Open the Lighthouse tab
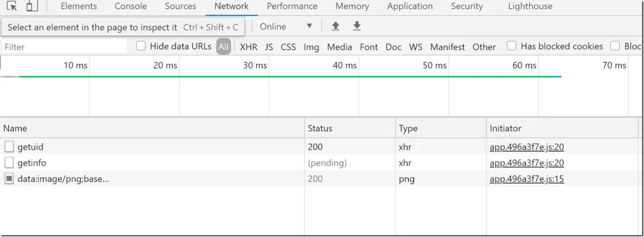 coord(530,6)
